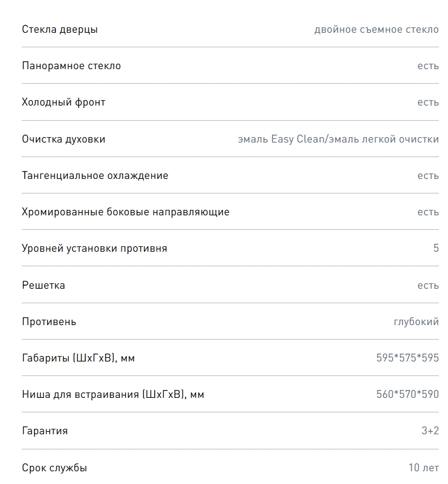Select the value '5' for tray levels

coord(436,248)
